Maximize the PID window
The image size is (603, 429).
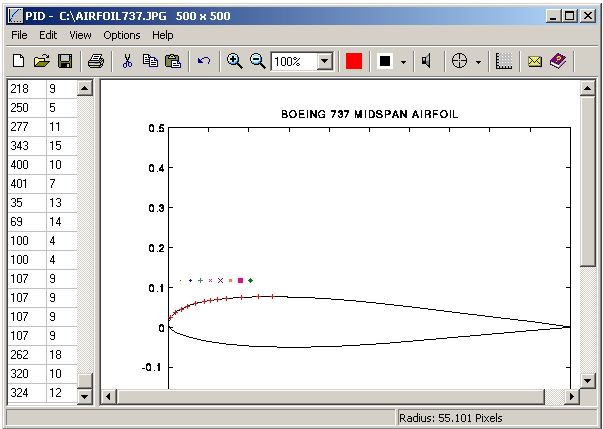569,16
